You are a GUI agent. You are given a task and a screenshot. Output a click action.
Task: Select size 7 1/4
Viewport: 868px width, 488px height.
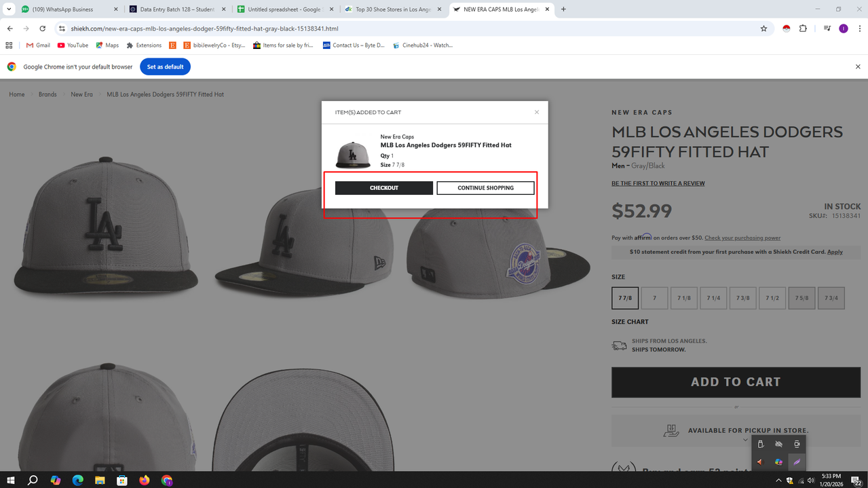[713, 298]
